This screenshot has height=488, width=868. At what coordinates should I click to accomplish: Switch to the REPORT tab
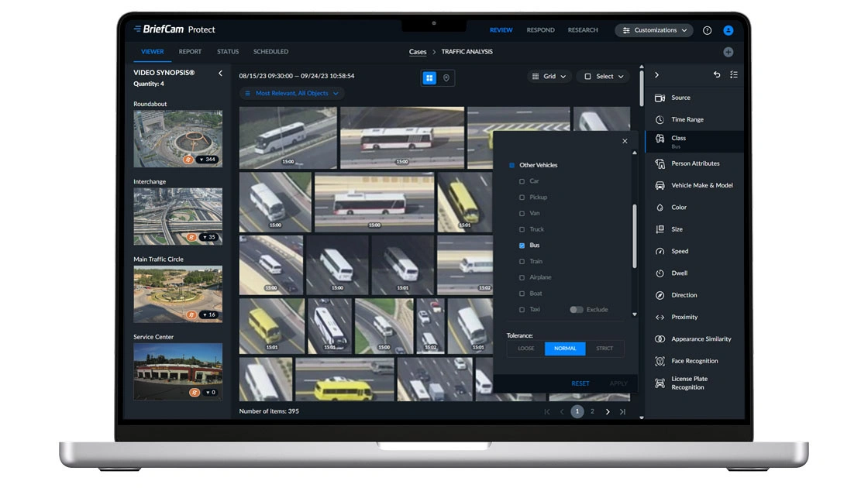tap(190, 52)
